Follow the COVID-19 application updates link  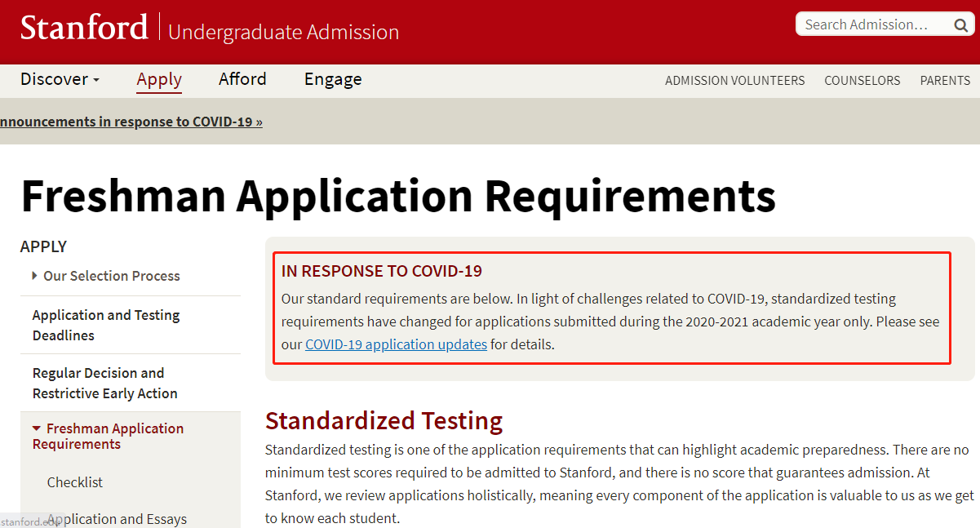[x=396, y=344]
